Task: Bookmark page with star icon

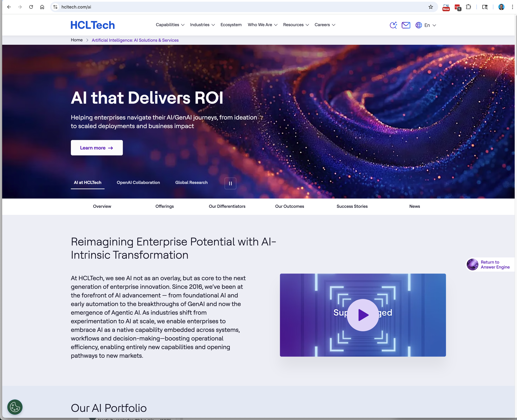Action: click(431, 7)
